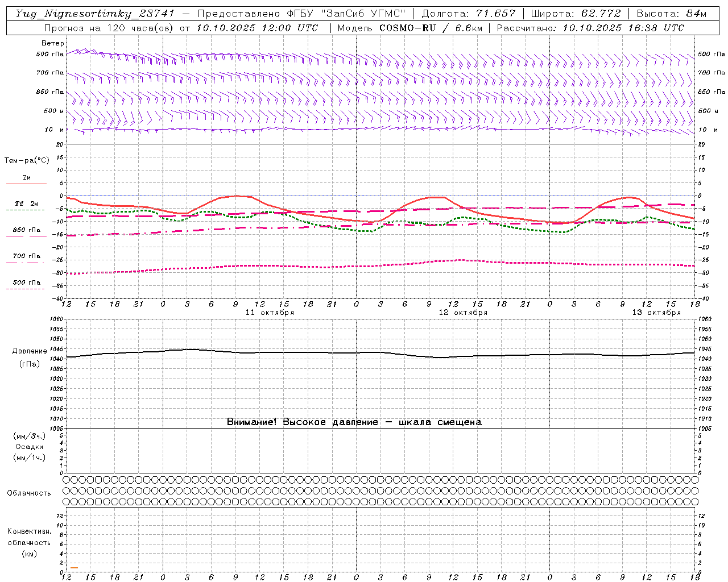Screen dimensions: 728x582
Task: Click the (гПа) pressure unit label
Action: [30, 364]
